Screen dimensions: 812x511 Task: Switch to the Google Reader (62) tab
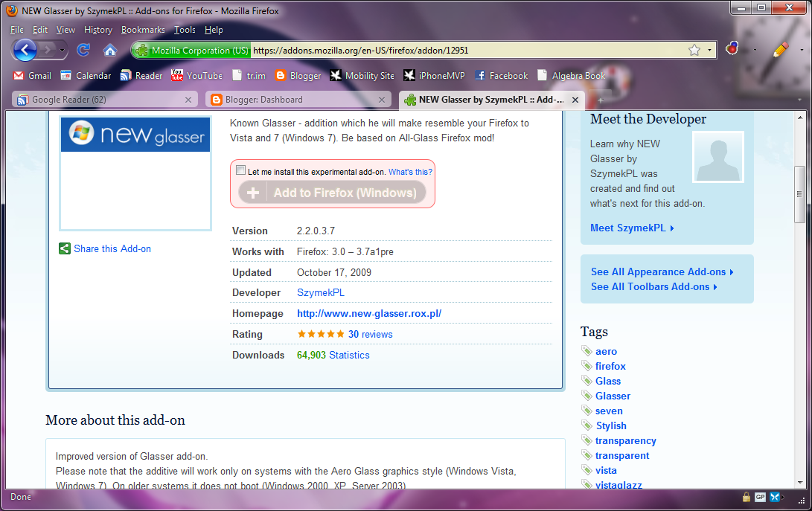(x=105, y=100)
